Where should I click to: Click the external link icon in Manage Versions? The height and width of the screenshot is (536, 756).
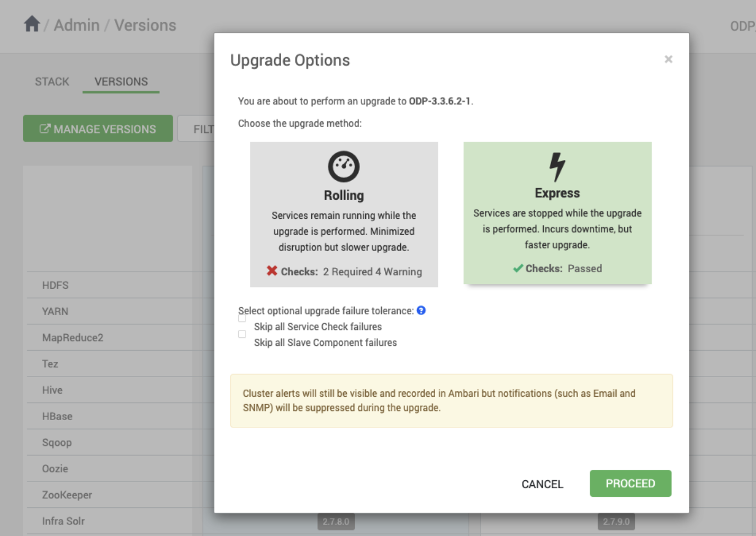45,129
